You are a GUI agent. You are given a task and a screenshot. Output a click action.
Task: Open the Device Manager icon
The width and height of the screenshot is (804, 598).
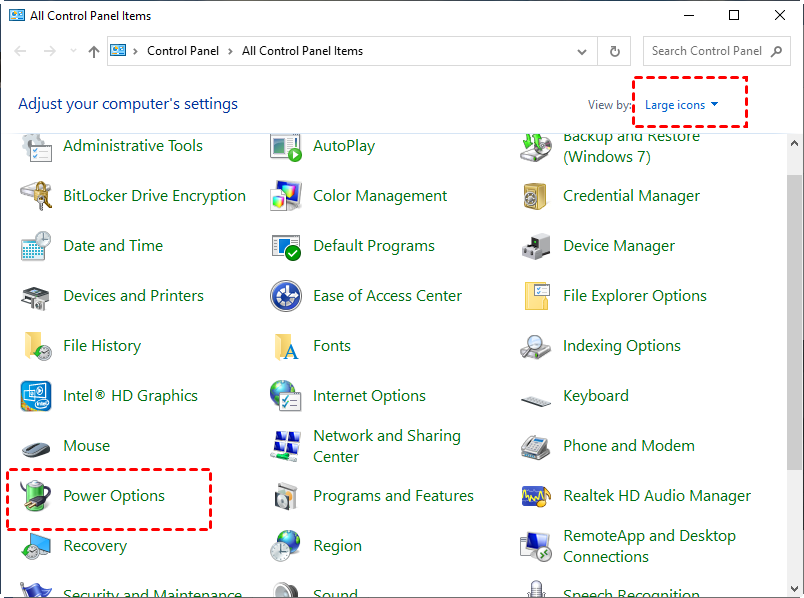(536, 246)
